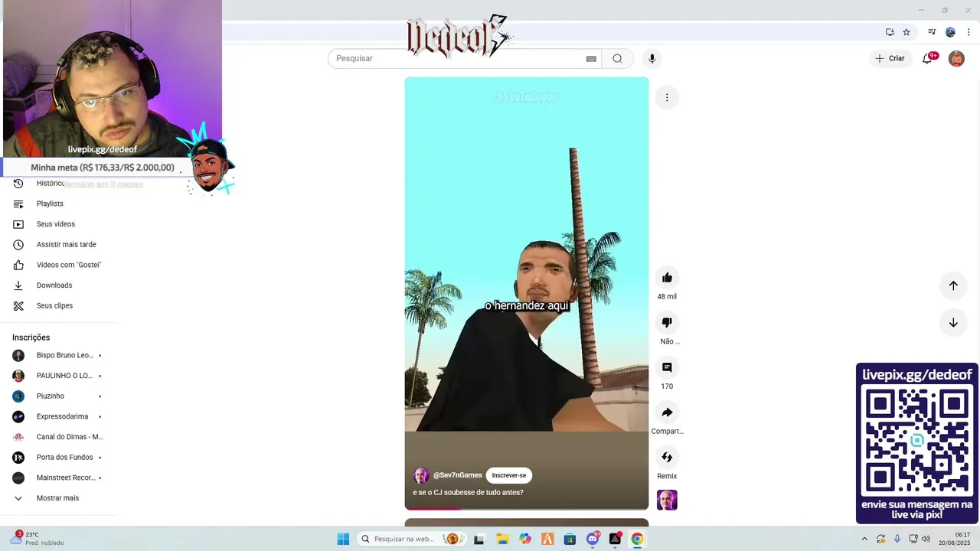Go to the previous Short with up arrow
The width and height of the screenshot is (980, 551).
(953, 285)
